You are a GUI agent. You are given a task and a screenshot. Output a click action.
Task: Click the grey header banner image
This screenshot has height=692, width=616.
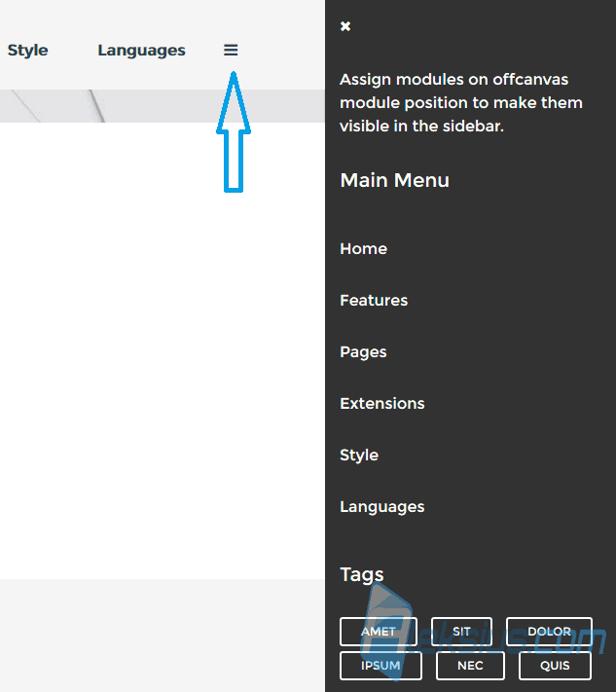point(163,106)
